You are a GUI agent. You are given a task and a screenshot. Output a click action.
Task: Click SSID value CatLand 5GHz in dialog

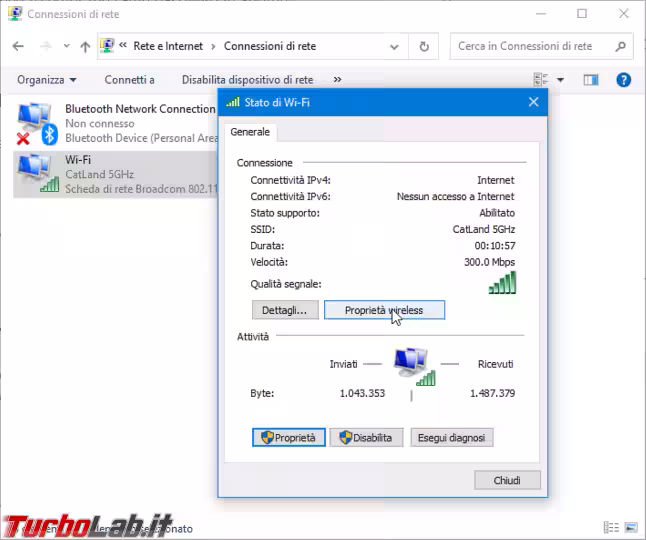(484, 229)
